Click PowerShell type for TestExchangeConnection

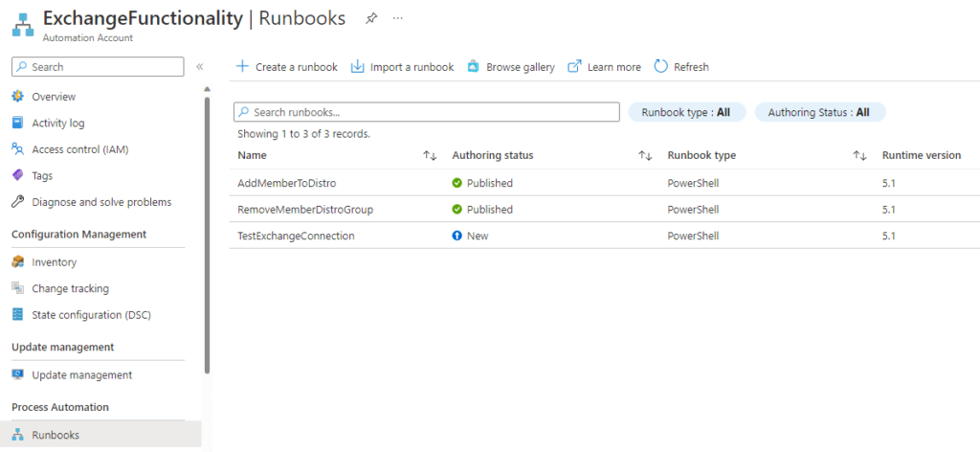tap(693, 236)
